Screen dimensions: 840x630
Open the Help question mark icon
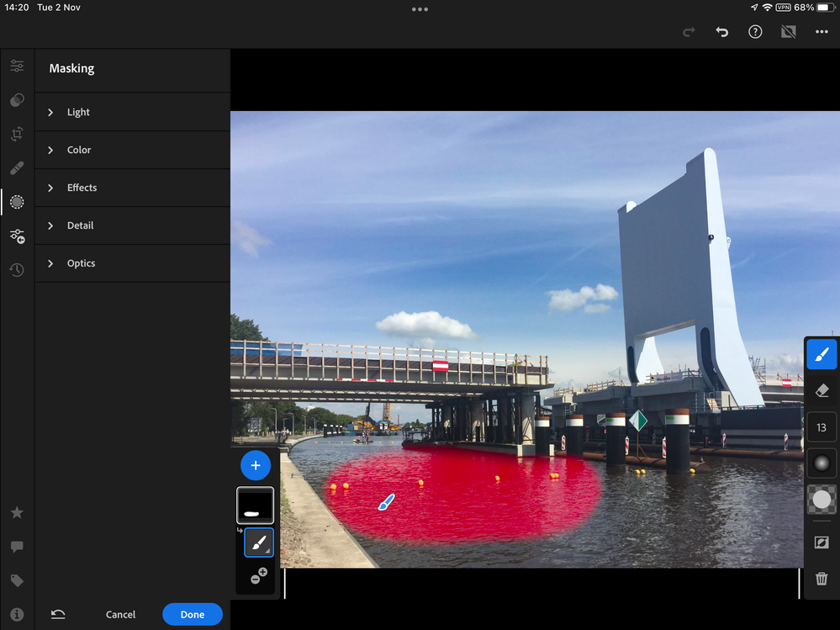click(755, 32)
